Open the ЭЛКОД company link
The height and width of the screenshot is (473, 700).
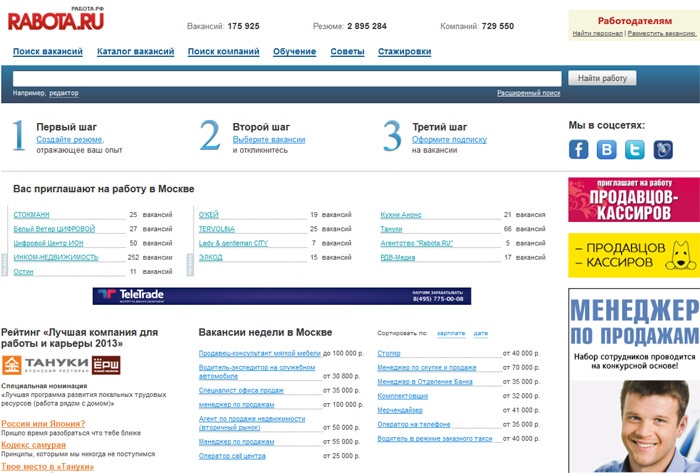point(210,257)
